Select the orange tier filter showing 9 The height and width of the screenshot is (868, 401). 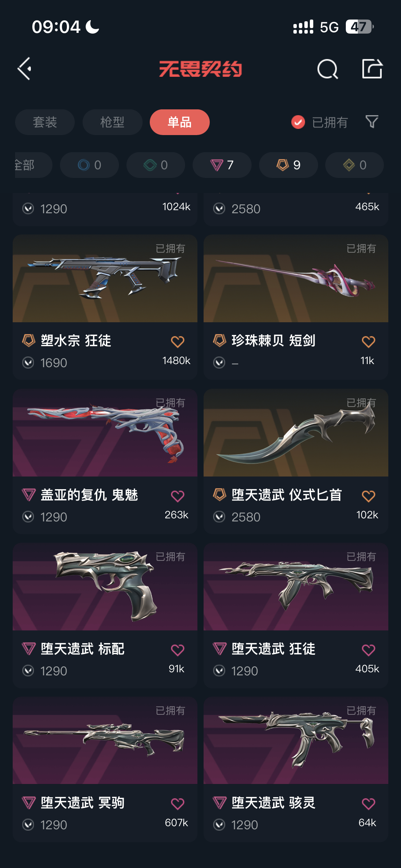pos(289,165)
